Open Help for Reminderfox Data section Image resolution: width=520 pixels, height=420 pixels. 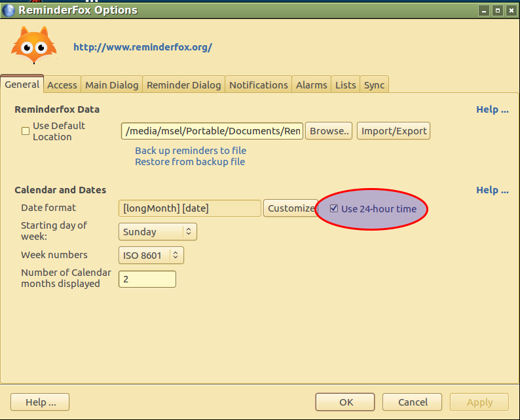tap(492, 109)
